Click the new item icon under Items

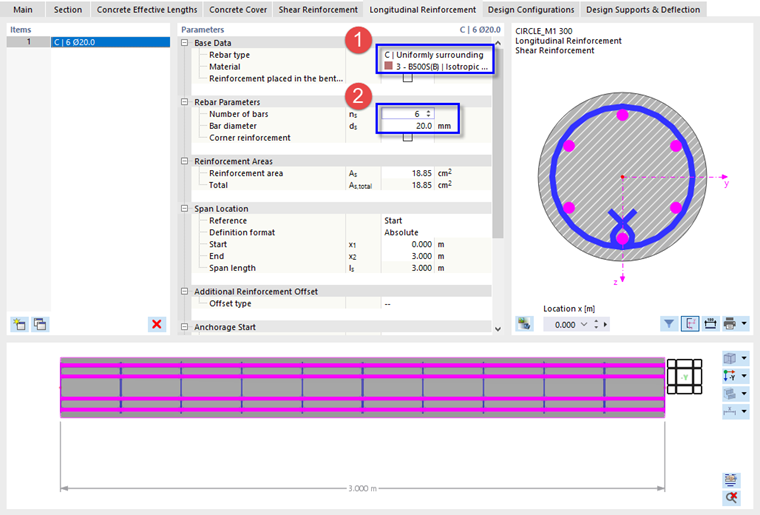pos(20,324)
